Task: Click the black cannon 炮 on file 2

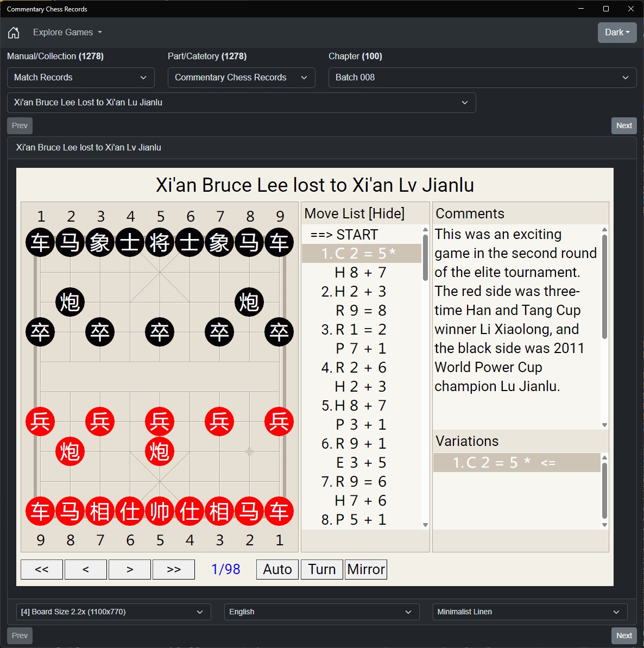Action: (70, 302)
